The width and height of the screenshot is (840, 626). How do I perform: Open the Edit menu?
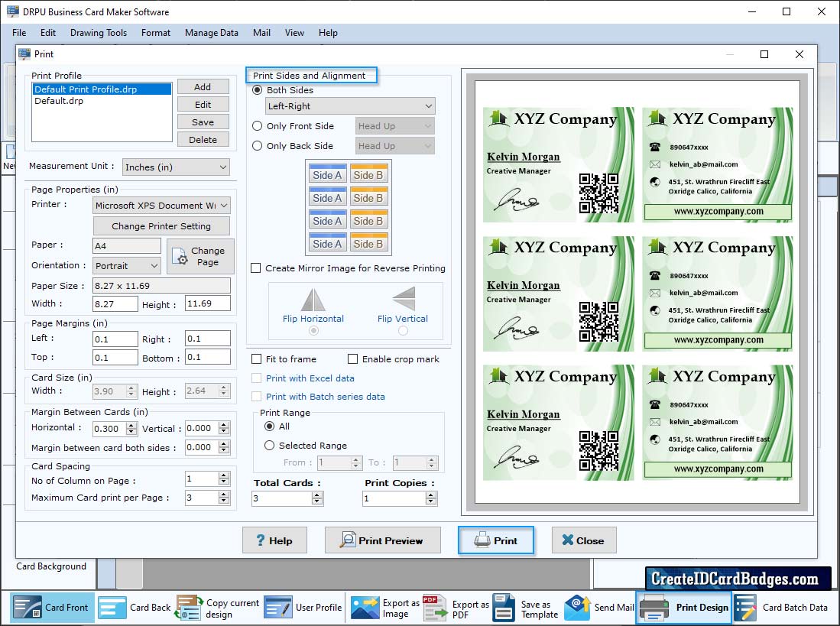pyautogui.click(x=48, y=33)
